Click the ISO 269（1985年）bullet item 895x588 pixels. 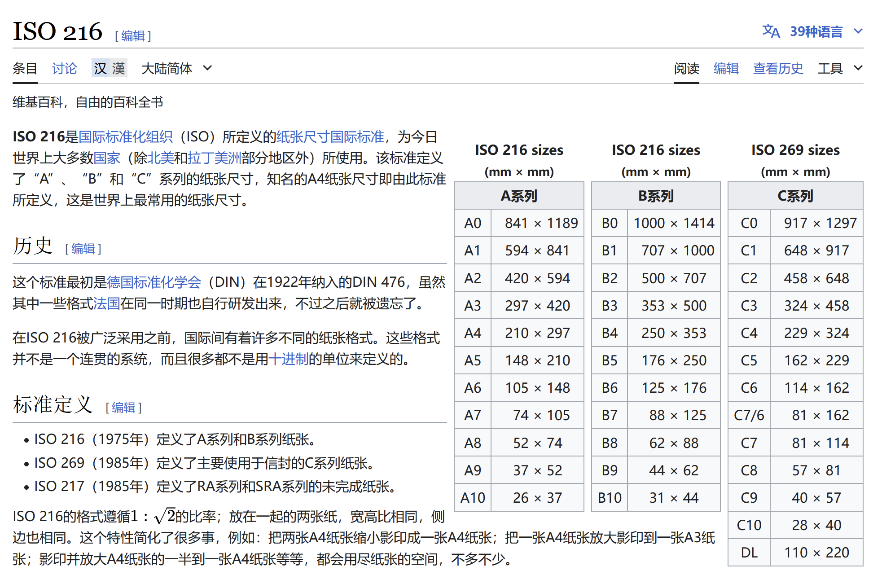tap(204, 463)
